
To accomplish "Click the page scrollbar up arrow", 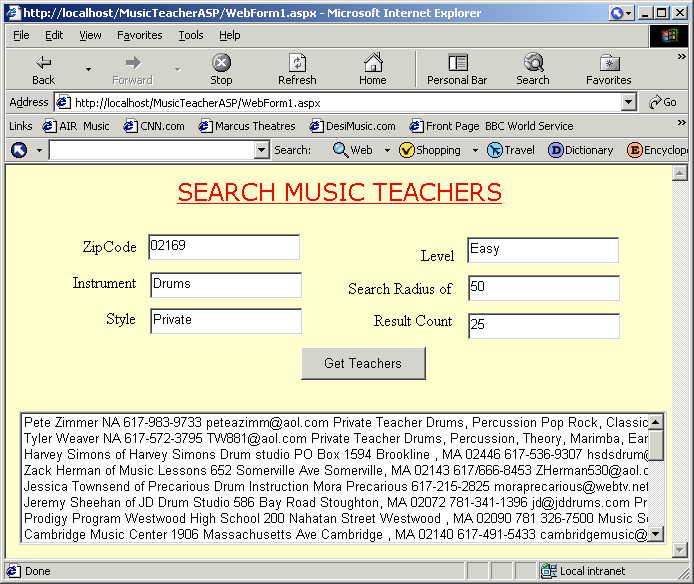I will pyautogui.click(x=679, y=173).
